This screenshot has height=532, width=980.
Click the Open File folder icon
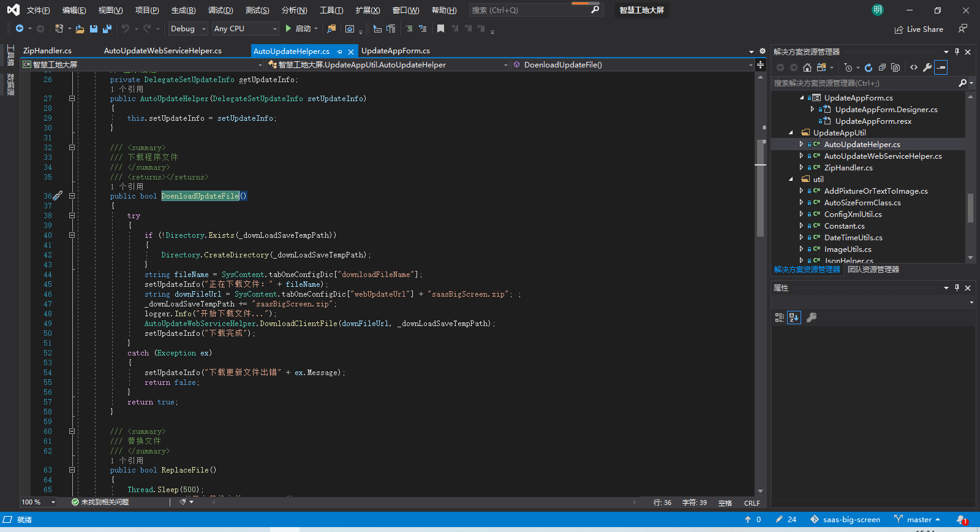[x=80, y=29]
